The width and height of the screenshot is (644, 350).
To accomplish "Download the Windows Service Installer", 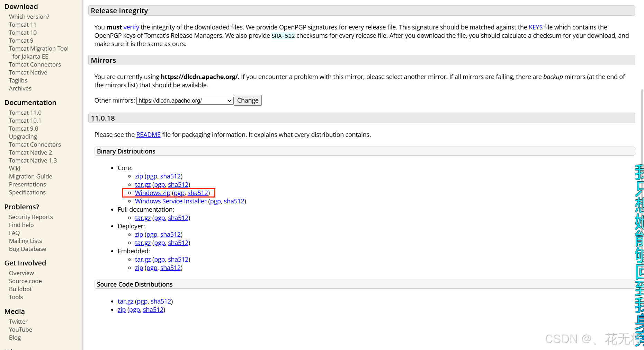I will pos(171,201).
